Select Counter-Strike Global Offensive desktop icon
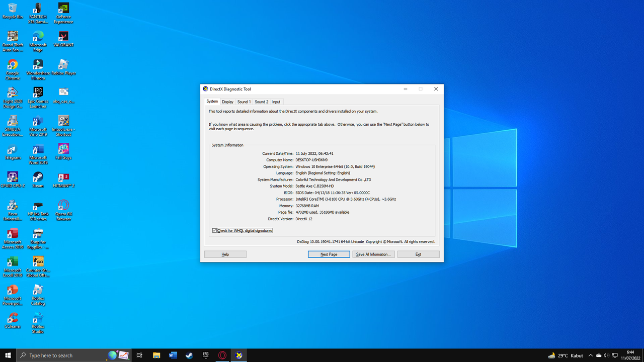This screenshot has height=362, width=644. point(38,267)
